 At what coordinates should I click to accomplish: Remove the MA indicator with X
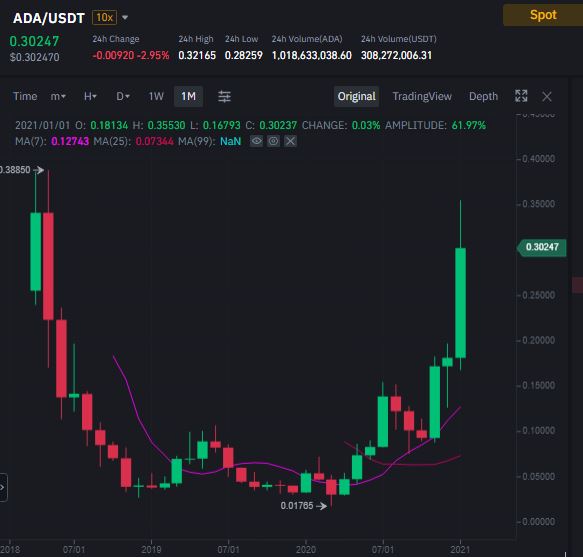point(290,141)
